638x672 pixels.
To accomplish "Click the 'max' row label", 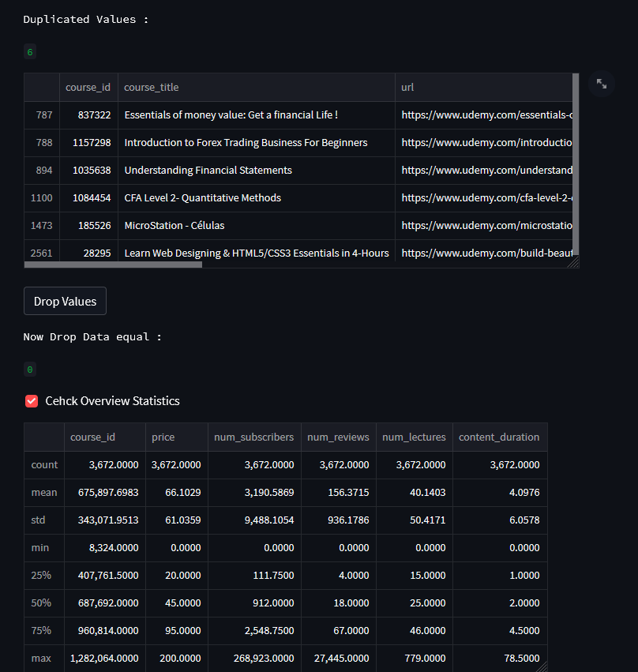I will tap(44, 659).
